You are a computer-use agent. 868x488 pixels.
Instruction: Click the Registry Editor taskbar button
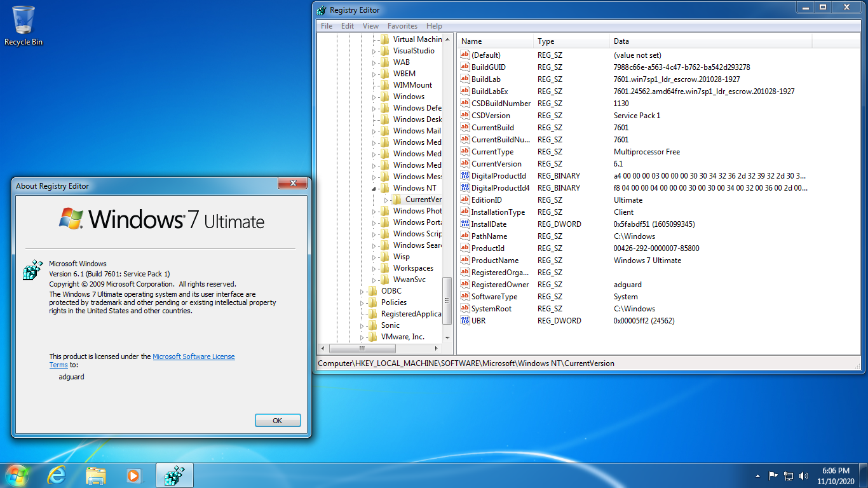[174, 475]
